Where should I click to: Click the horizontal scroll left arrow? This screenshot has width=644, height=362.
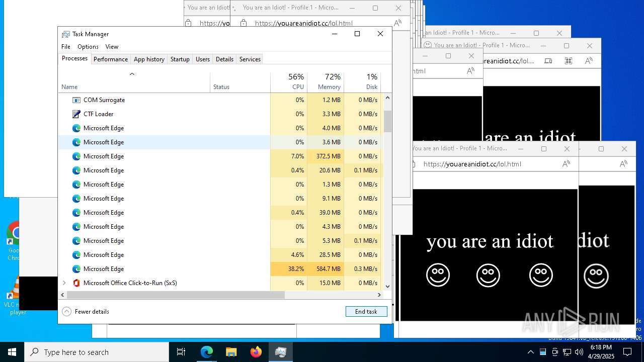pos(62,295)
